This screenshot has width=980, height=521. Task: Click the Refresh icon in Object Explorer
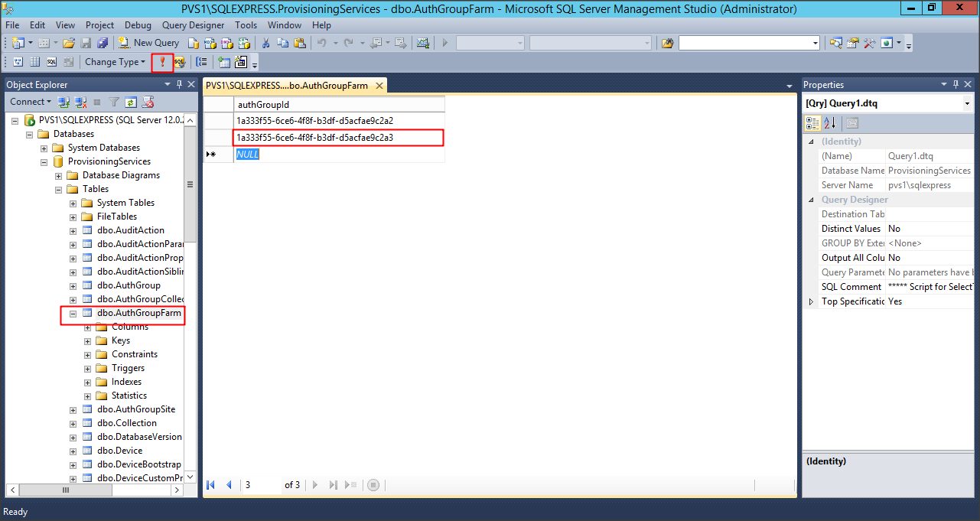pyautogui.click(x=131, y=102)
